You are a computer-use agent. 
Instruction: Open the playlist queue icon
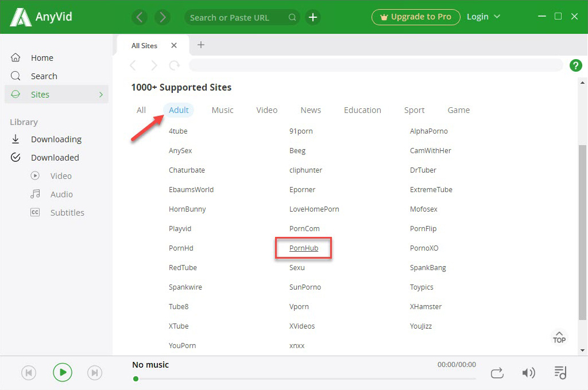(560, 372)
